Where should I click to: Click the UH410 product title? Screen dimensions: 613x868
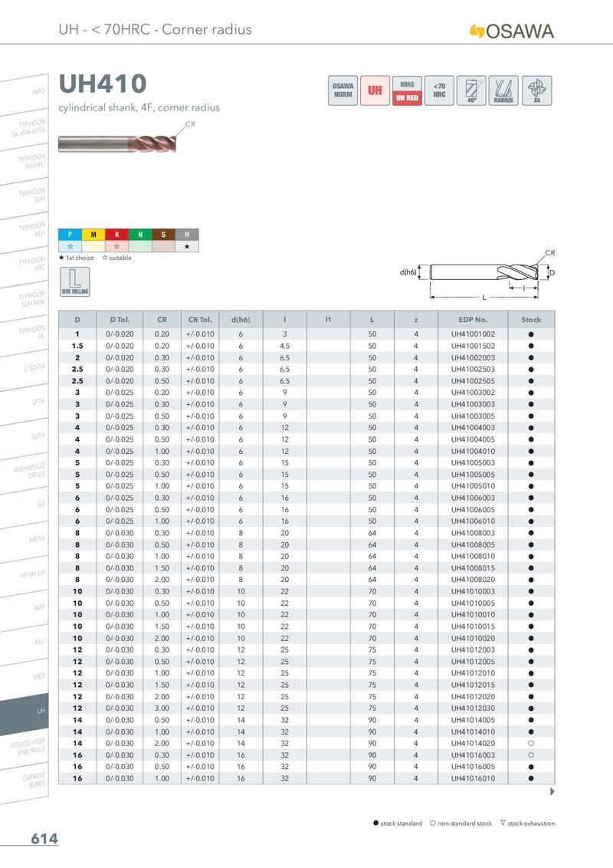103,84
